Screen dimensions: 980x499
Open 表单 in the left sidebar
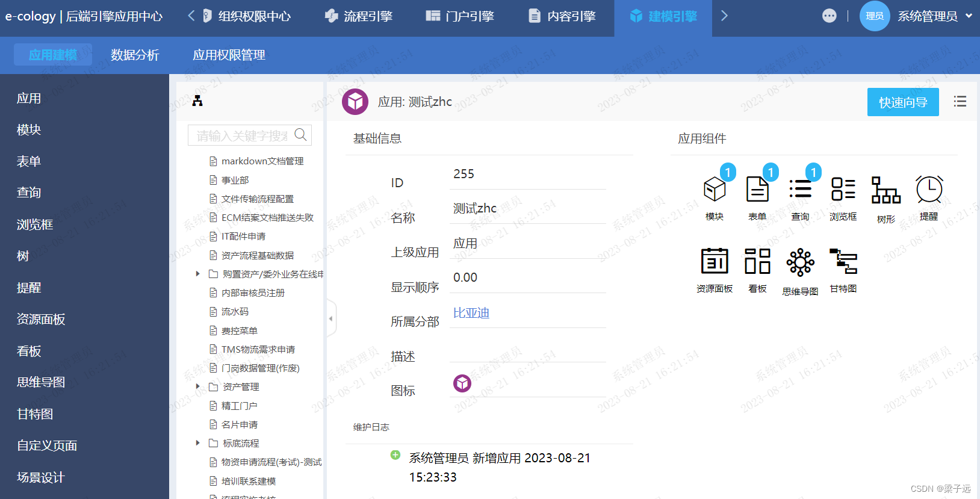pyautogui.click(x=29, y=161)
